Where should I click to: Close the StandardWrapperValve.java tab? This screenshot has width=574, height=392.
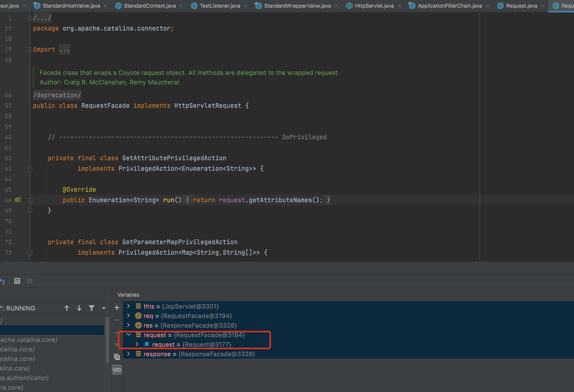pos(336,6)
